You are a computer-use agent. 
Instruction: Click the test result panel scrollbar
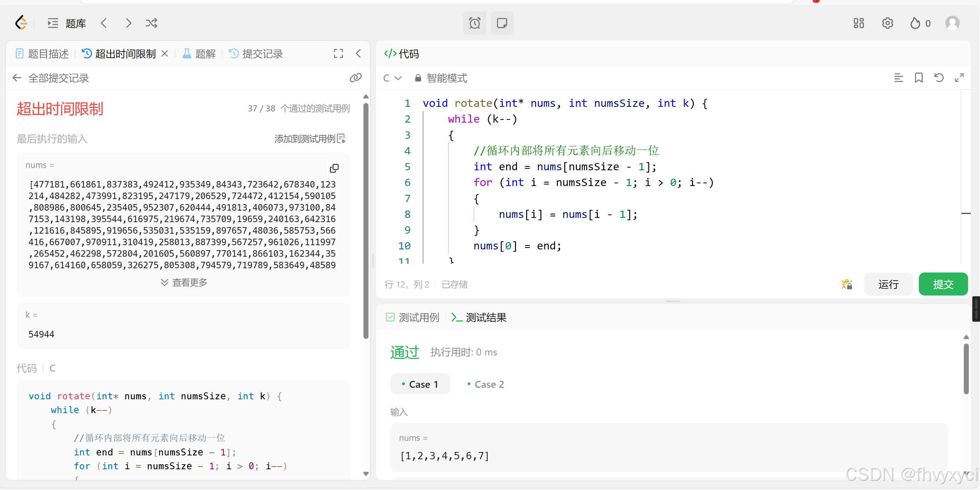click(x=966, y=369)
